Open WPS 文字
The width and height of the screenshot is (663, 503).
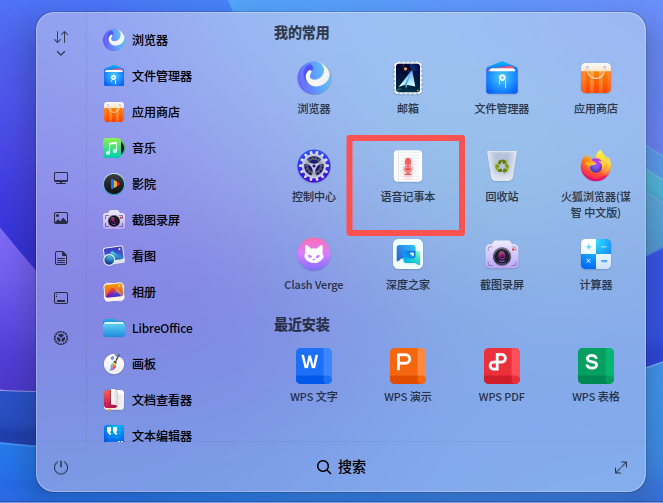tap(314, 375)
